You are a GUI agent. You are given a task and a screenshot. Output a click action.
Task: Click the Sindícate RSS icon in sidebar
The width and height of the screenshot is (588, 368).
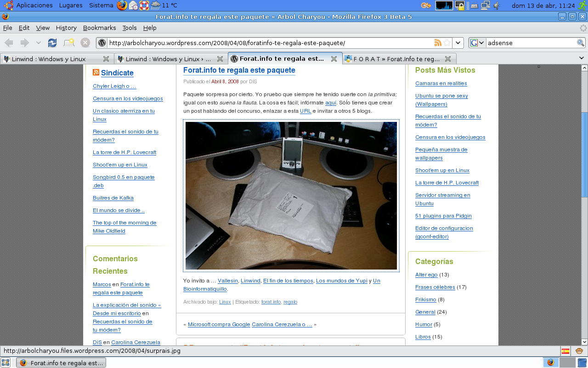pyautogui.click(x=96, y=72)
